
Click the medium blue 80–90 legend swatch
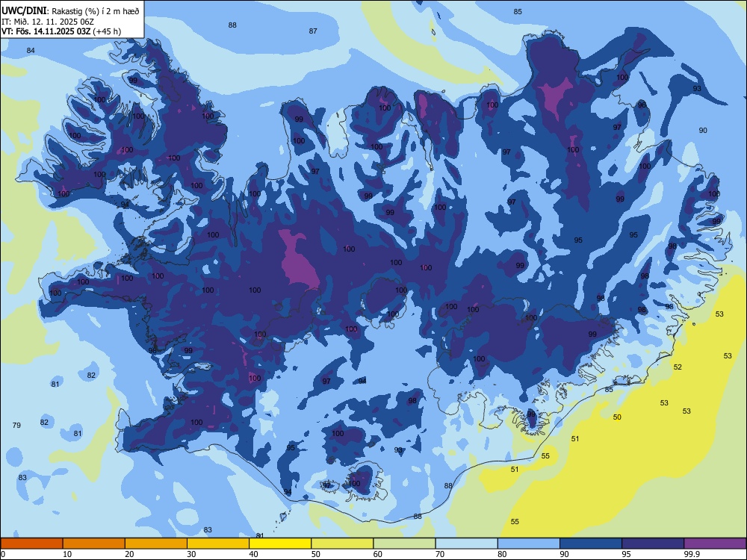(529, 544)
